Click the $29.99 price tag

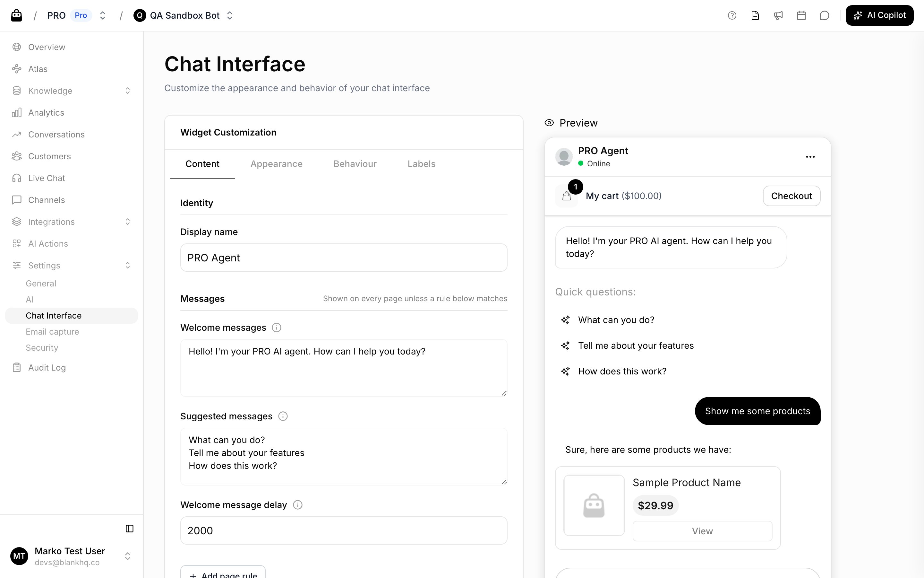point(655,505)
